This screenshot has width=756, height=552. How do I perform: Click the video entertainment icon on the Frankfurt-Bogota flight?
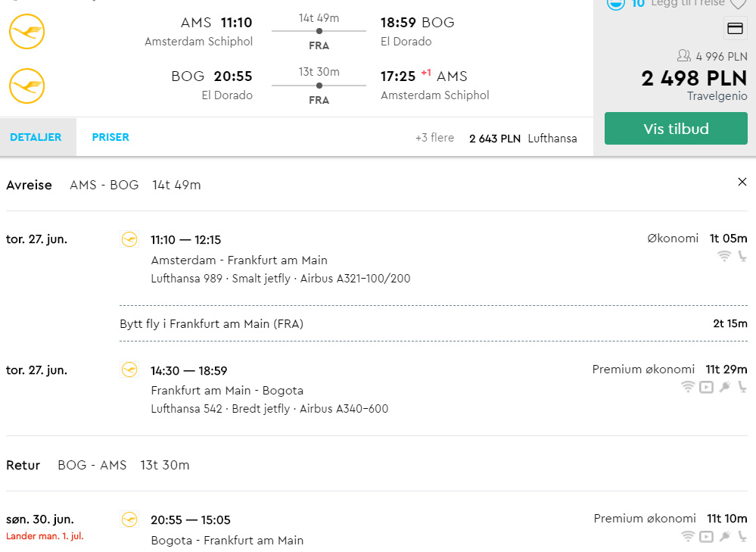(x=706, y=387)
